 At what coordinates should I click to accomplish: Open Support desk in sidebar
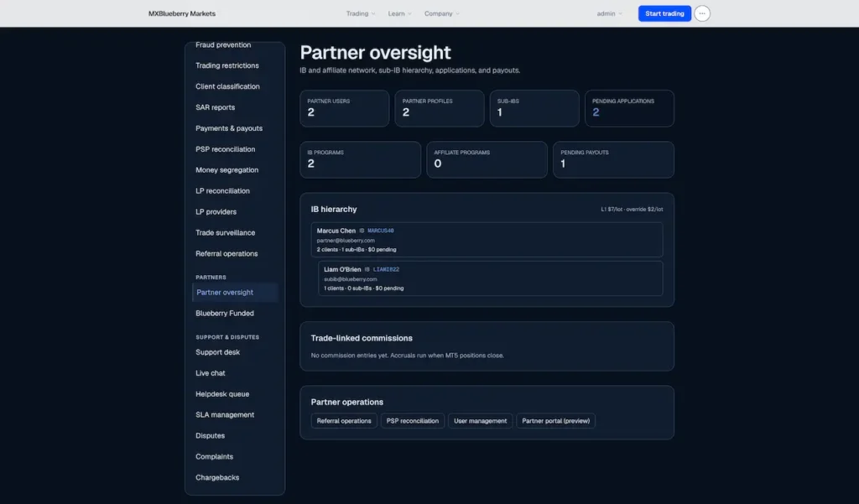pos(217,352)
